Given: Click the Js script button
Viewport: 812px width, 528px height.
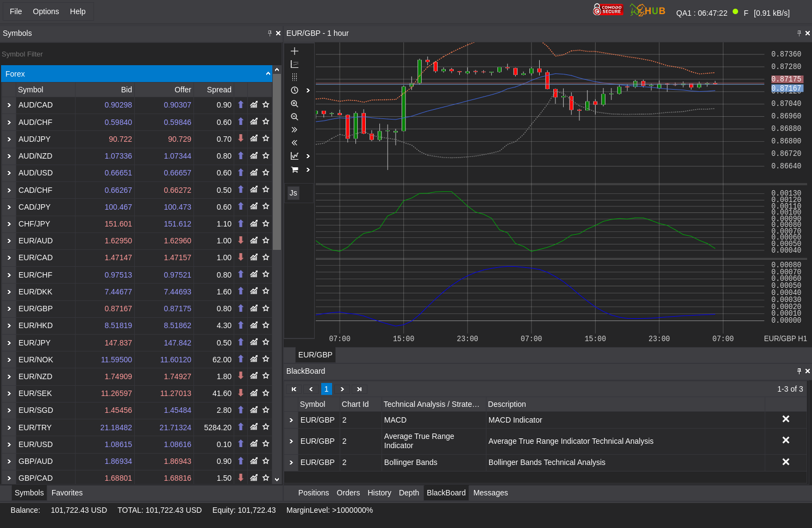Looking at the screenshot, I should click(x=293, y=193).
